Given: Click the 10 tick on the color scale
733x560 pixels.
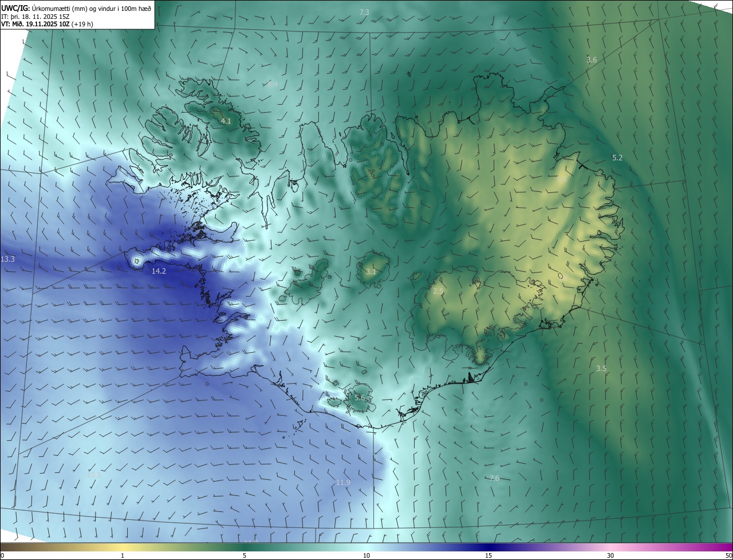Looking at the screenshot, I should pyautogui.click(x=366, y=555).
